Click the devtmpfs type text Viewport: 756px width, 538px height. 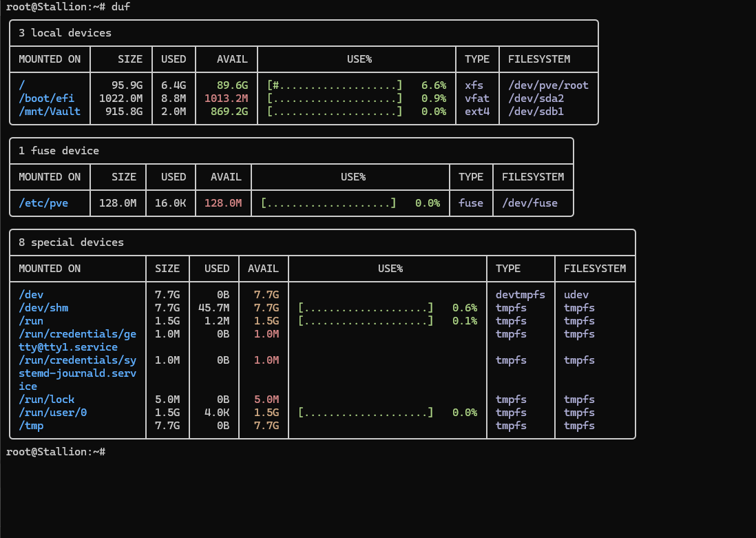521,295
